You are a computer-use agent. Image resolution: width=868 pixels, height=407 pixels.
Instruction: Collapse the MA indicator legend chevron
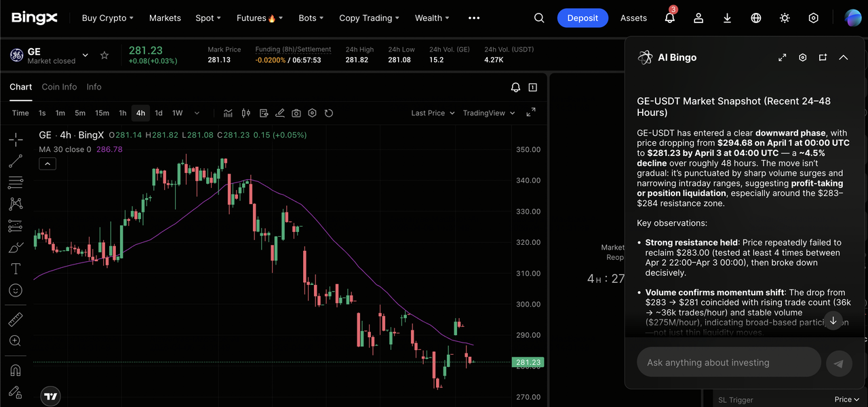tap(47, 163)
